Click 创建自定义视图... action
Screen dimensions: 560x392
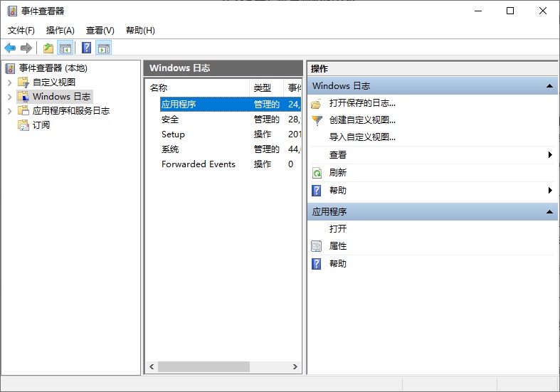tap(362, 120)
